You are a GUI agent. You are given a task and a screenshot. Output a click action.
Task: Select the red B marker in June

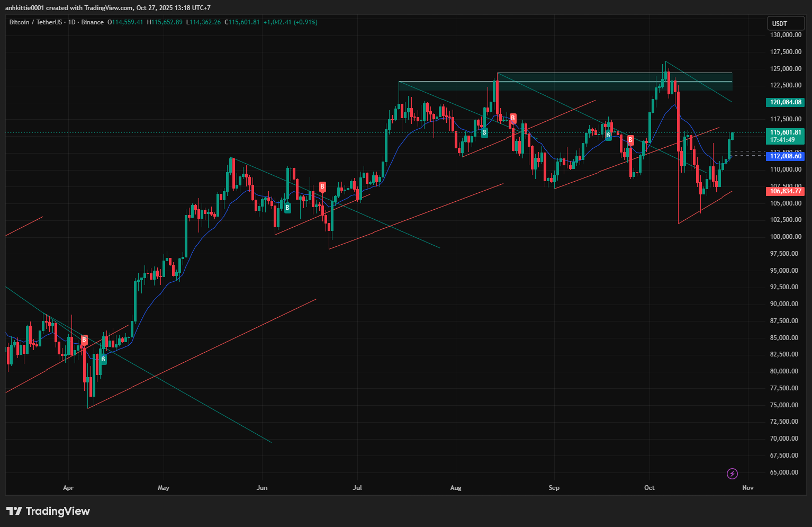pyautogui.click(x=322, y=186)
